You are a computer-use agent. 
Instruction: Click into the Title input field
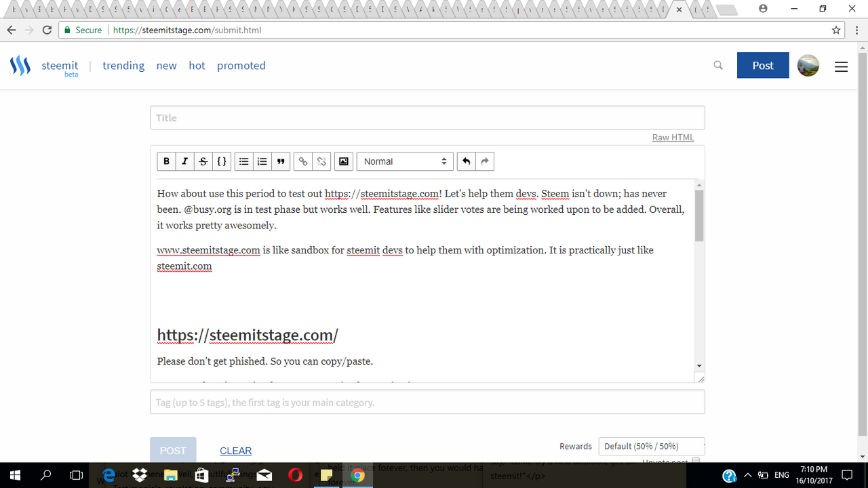point(427,118)
